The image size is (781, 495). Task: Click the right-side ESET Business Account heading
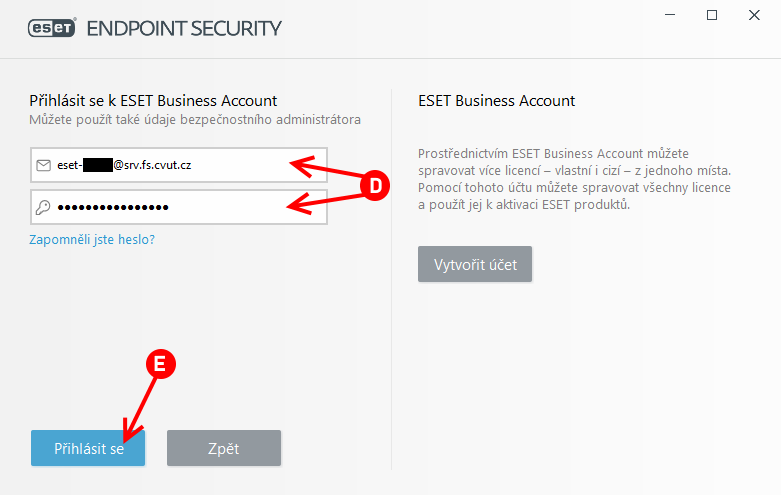497,101
